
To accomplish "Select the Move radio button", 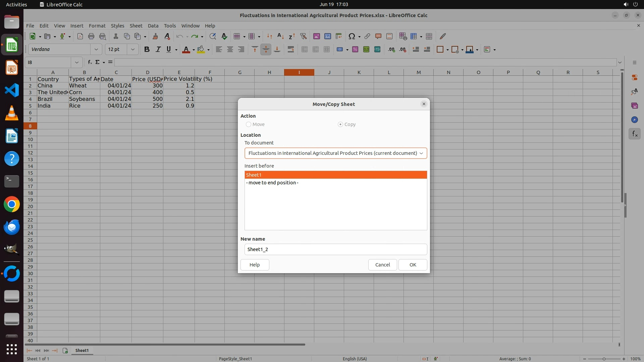I will (249, 124).
